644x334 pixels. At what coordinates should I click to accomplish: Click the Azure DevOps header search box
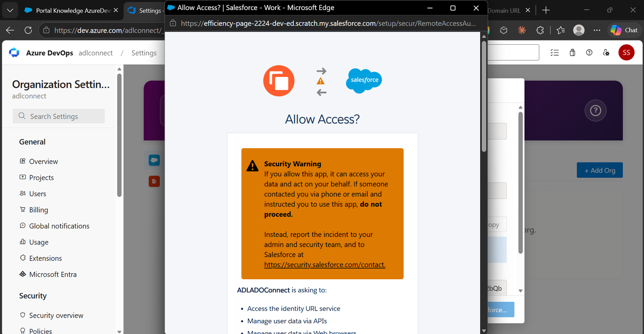(513, 52)
